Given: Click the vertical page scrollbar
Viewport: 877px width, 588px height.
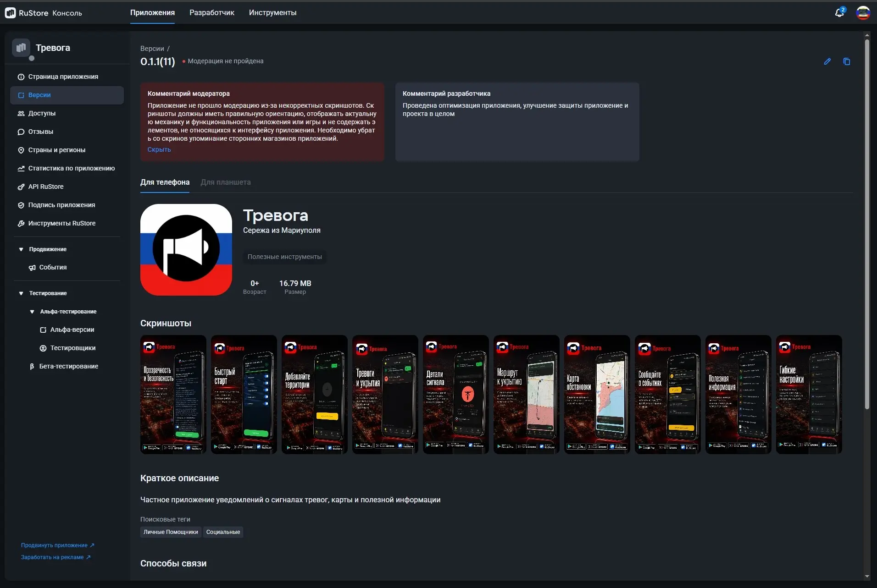Looking at the screenshot, I should [867, 225].
